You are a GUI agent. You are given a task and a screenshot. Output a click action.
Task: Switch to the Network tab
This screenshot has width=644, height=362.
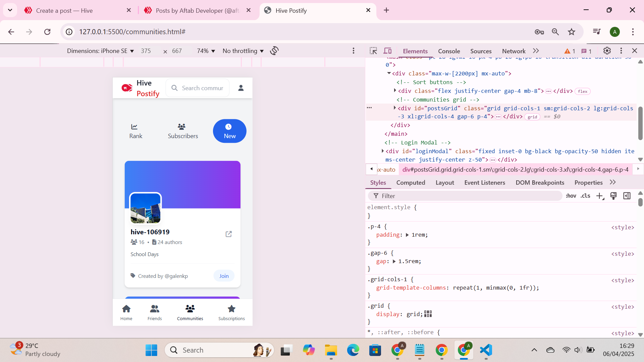pos(514,51)
